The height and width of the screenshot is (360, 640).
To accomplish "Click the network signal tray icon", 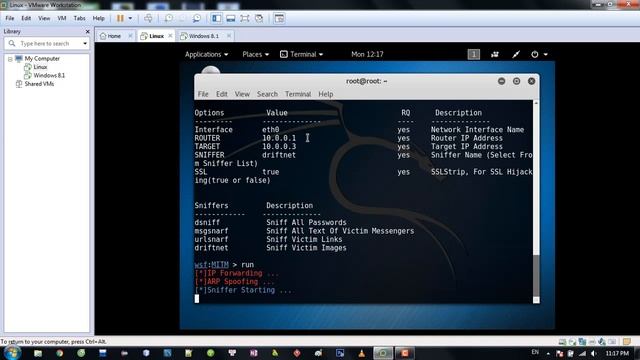I will point(583,353).
